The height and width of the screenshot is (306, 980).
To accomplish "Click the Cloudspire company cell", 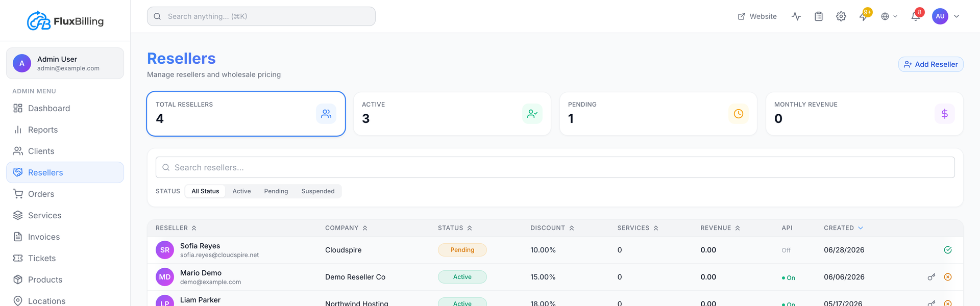I will point(344,250).
